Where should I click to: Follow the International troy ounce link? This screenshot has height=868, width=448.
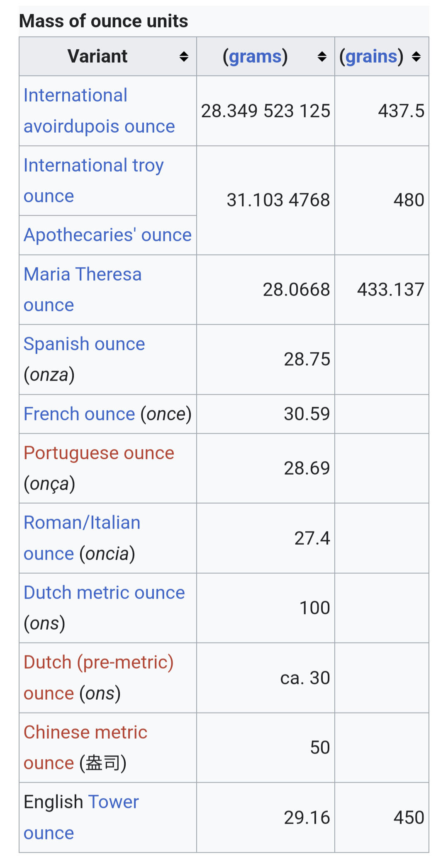pyautogui.click(x=94, y=180)
